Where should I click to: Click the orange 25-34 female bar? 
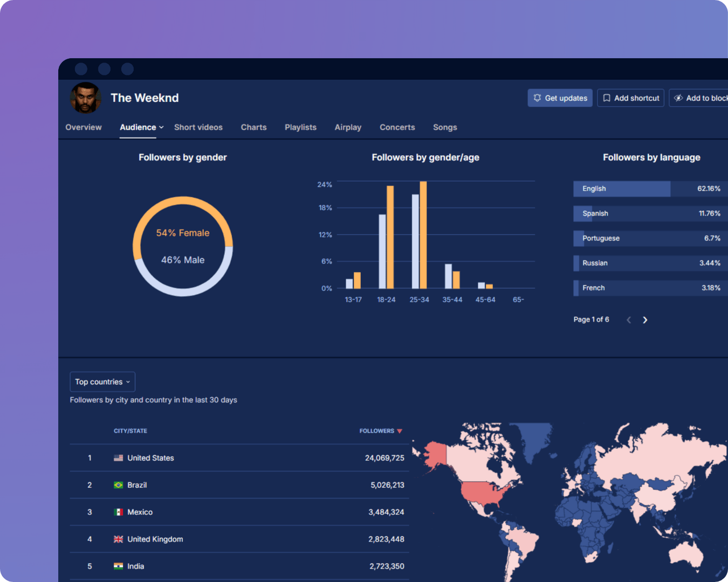[423, 235]
